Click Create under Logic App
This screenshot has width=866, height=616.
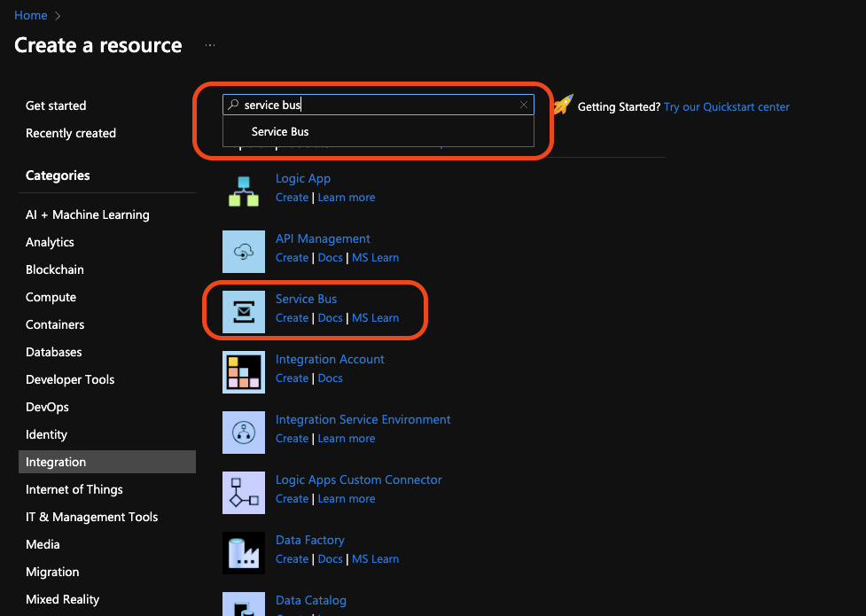293,198
